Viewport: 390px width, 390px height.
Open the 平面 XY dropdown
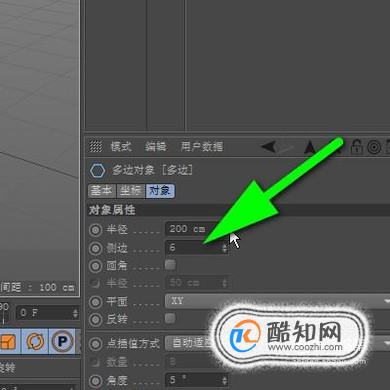coord(277,301)
